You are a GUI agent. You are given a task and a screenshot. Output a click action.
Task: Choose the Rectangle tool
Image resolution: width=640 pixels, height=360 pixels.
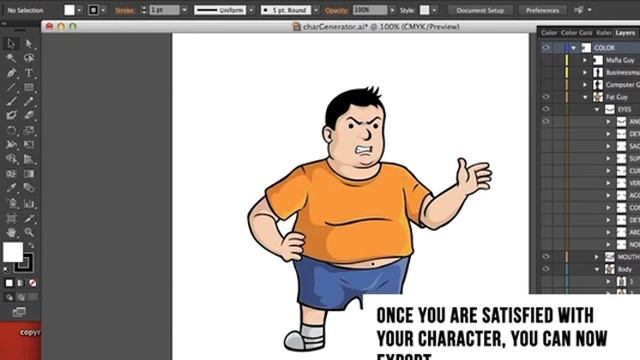[29, 87]
